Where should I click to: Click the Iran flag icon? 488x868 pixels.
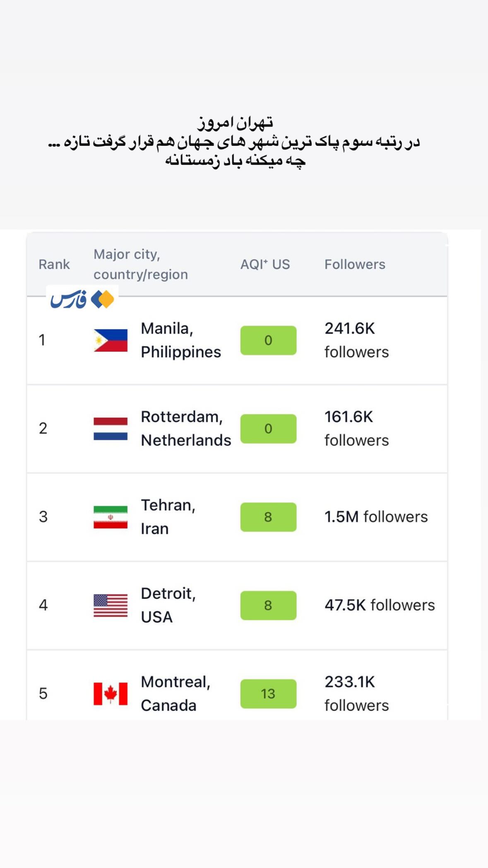point(111,517)
